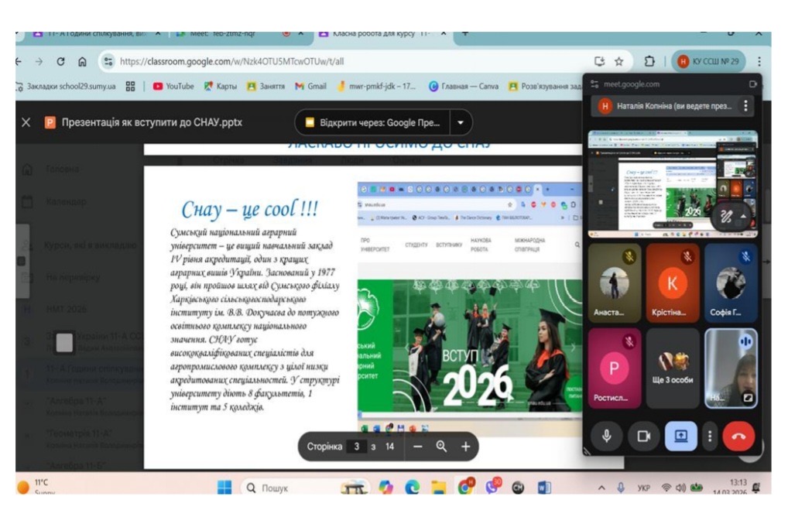Open the Windows Start menu
Viewport: 812px width, 524px height.
pyautogui.click(x=224, y=488)
